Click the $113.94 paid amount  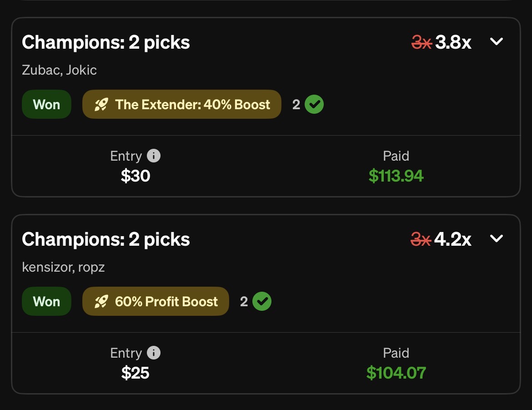click(x=396, y=176)
